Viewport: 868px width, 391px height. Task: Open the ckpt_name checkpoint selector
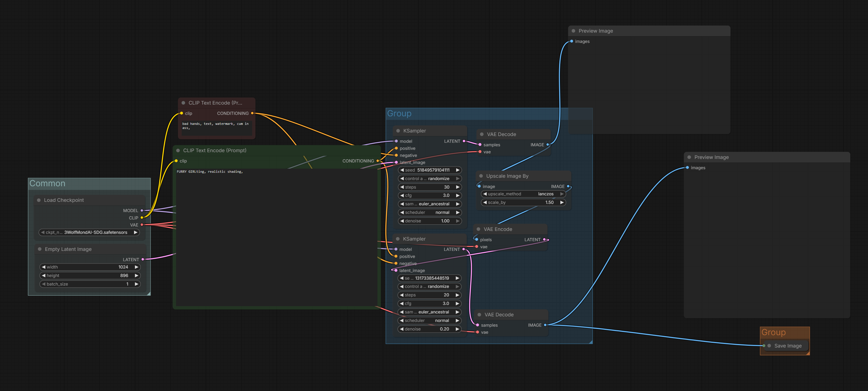89,232
